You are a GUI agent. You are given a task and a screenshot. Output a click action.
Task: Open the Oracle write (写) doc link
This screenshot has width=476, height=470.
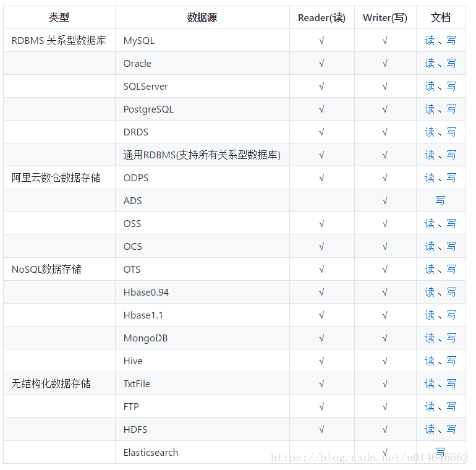[x=451, y=63]
